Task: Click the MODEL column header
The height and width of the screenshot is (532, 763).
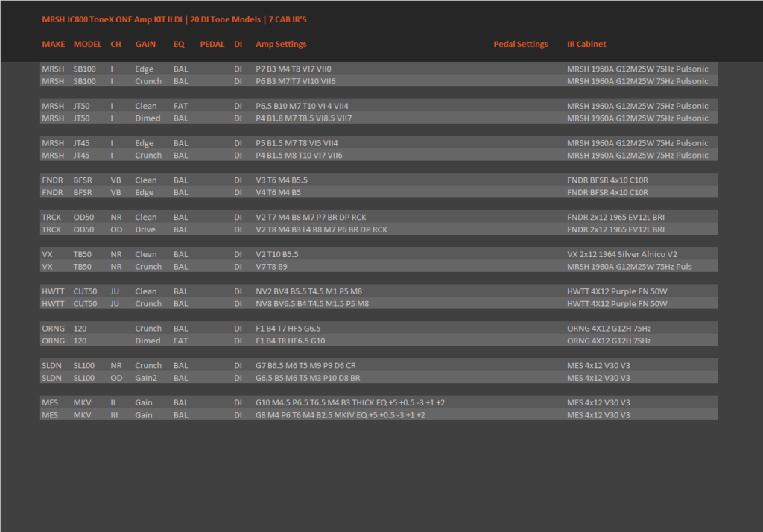Action: [88, 44]
